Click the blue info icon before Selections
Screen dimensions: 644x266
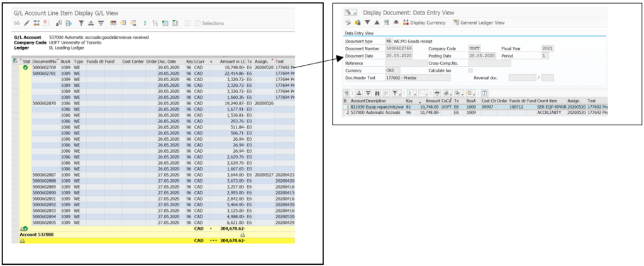tap(187, 23)
